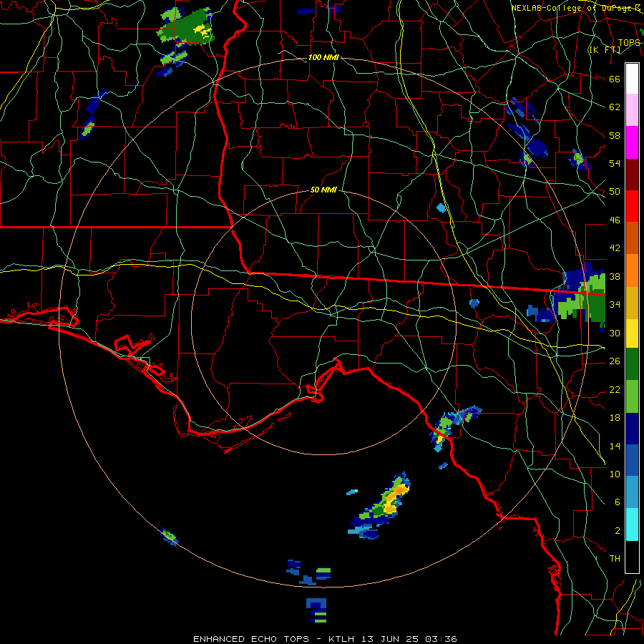Click the legend value '42'

[x=615, y=248]
